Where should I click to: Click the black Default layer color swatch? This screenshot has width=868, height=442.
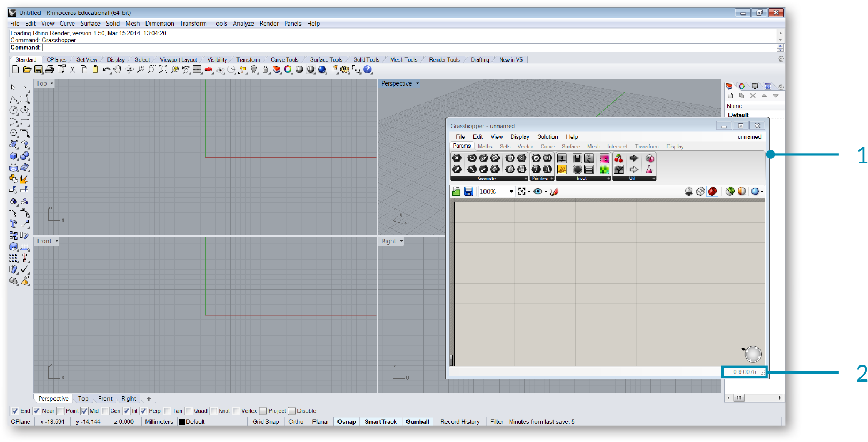pyautogui.click(x=182, y=422)
